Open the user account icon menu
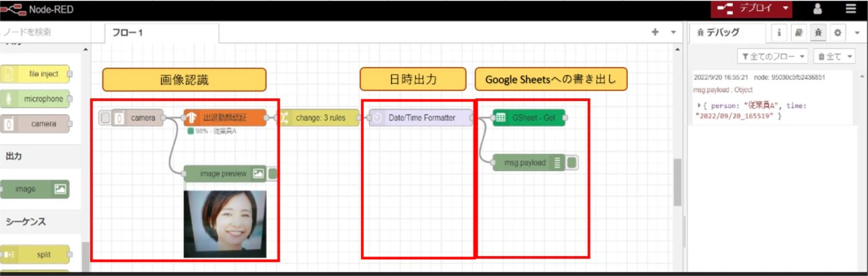The width and height of the screenshot is (868, 276). (x=817, y=9)
